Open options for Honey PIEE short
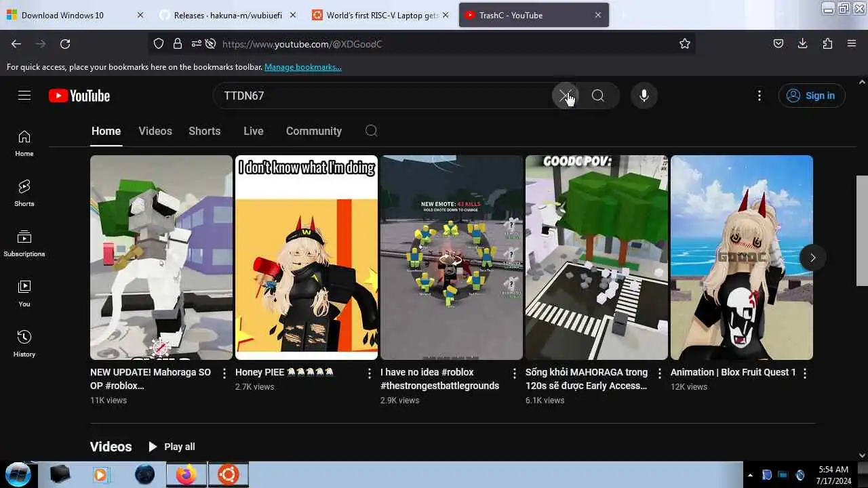The width and height of the screenshot is (868, 488). click(370, 373)
